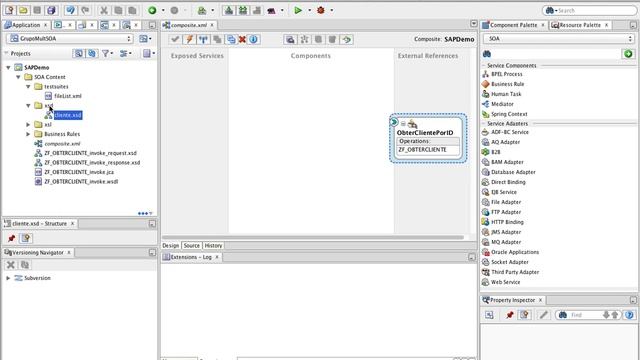Click the green checkmark validate icon
Viewport: 640px width, 360px height.
pyautogui.click(x=175, y=39)
